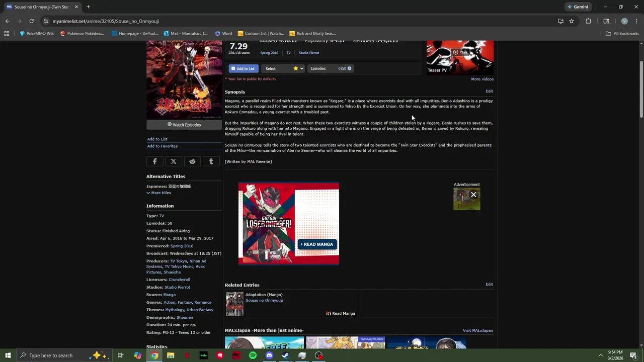Open Chrome apps grid in bookmarks bar
Viewport: 644px width, 362px height.
(7, 34)
